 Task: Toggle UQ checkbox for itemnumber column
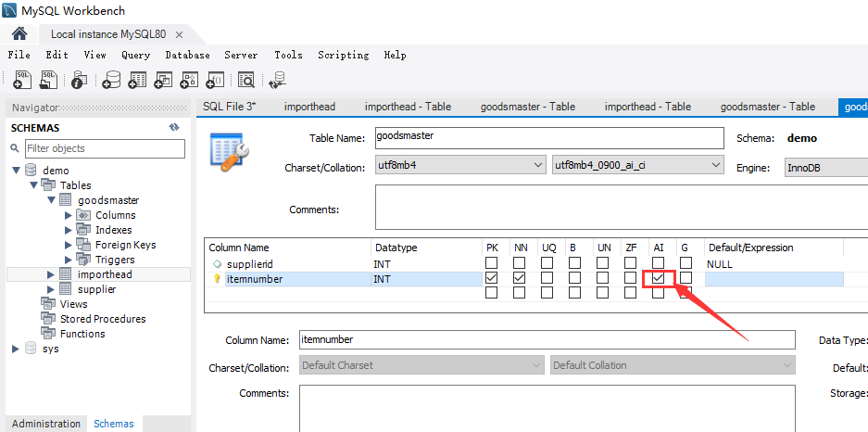click(547, 278)
